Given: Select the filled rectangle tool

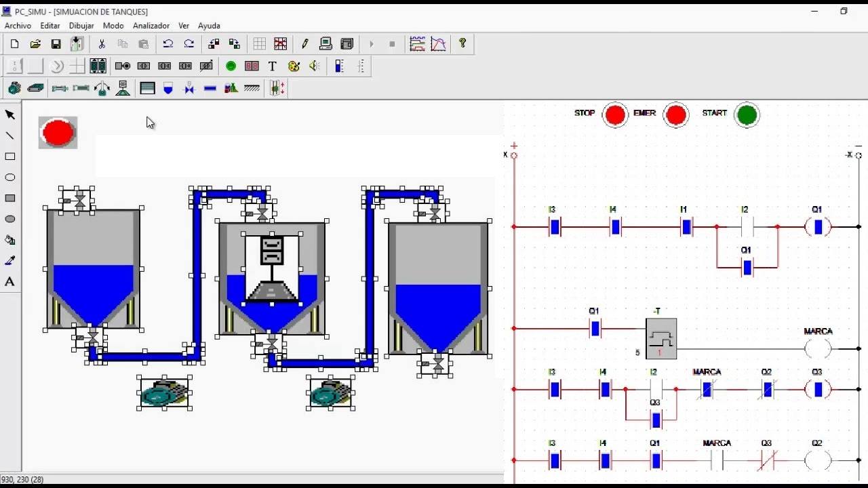Looking at the screenshot, I should (10, 199).
